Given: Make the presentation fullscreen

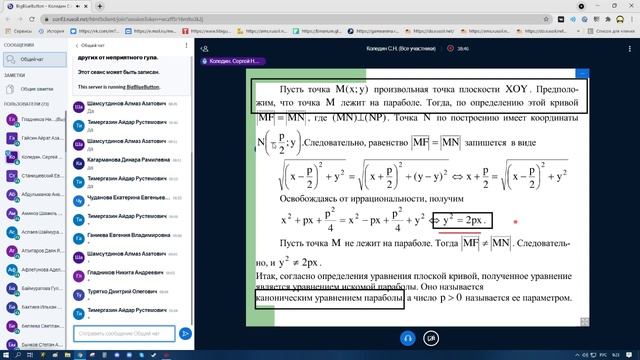Looking at the screenshot, I should coord(584,322).
